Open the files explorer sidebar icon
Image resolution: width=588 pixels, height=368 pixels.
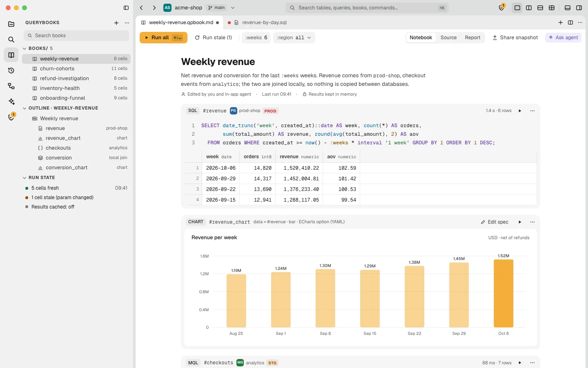point(11,24)
